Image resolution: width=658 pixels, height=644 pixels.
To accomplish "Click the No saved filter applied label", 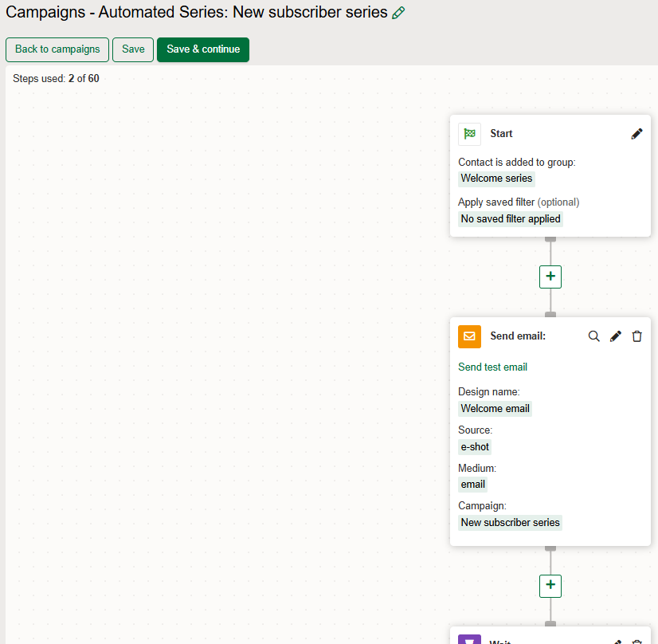I will click(x=510, y=218).
